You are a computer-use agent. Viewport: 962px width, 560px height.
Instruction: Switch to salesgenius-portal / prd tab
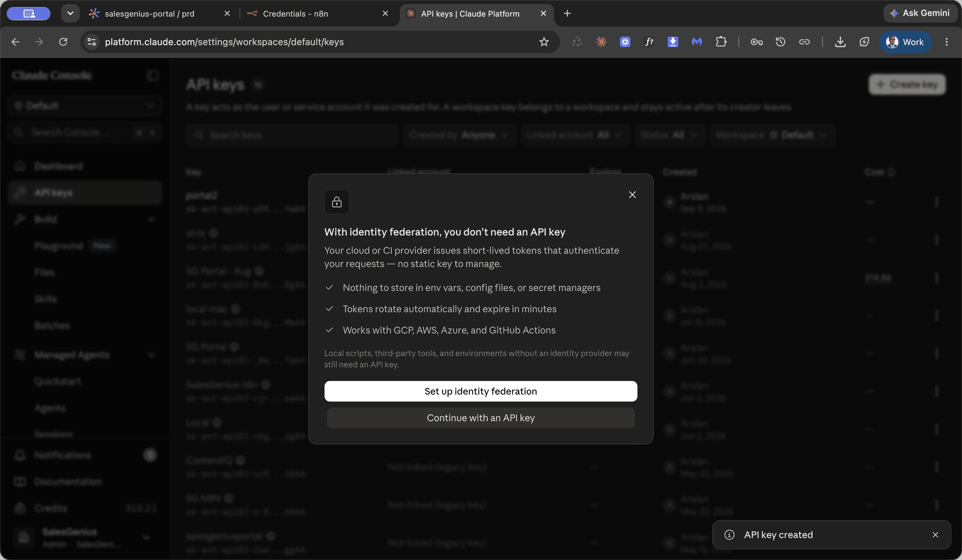[149, 14]
